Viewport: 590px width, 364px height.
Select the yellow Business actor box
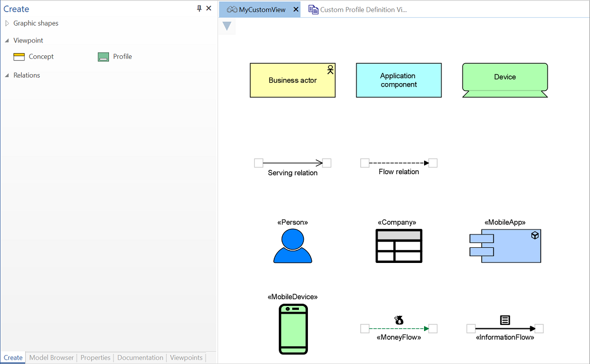click(292, 80)
